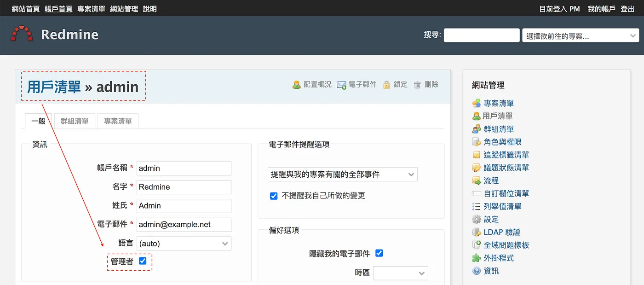
Task: Click the 全域問題樣板 sidebar icon
Action: [477, 245]
